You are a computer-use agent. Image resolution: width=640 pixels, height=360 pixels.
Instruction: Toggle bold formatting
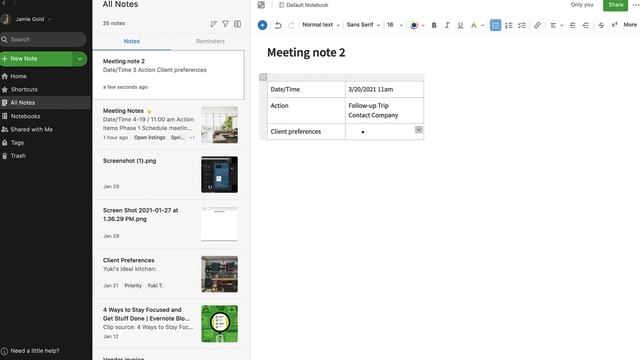434,25
